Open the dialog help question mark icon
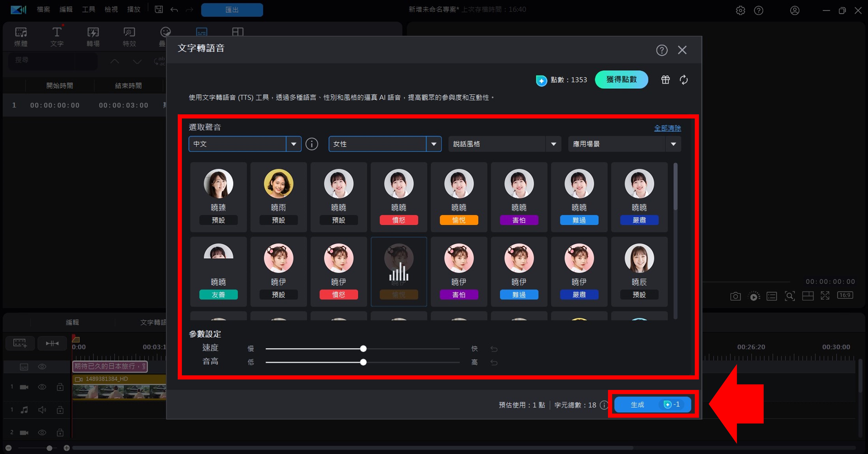The width and height of the screenshot is (868, 454). [661, 50]
